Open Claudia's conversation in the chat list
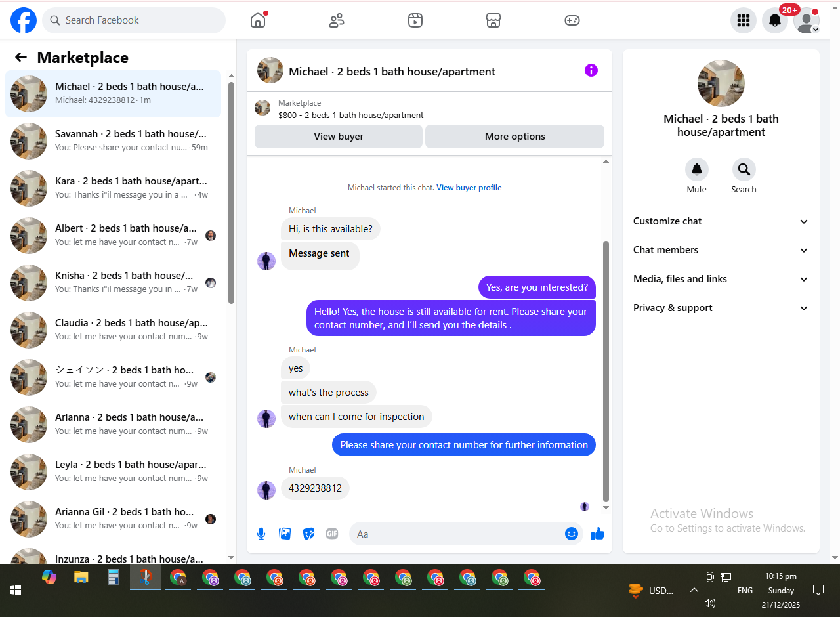Image resolution: width=840 pixels, height=617 pixels. pos(114,330)
